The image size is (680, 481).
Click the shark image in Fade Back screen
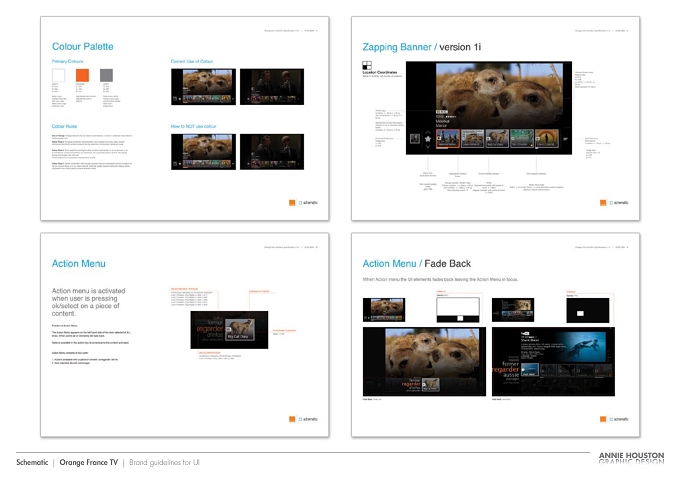[580, 347]
